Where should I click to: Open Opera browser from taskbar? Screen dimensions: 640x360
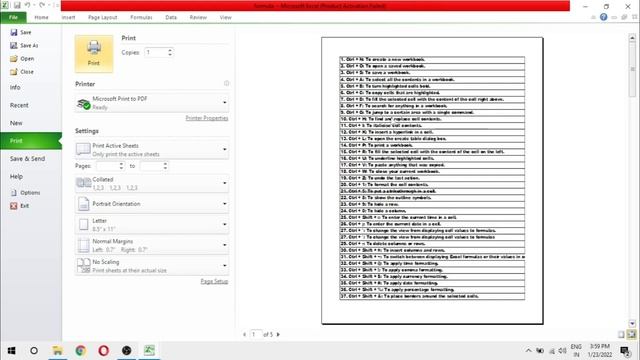[104, 351]
